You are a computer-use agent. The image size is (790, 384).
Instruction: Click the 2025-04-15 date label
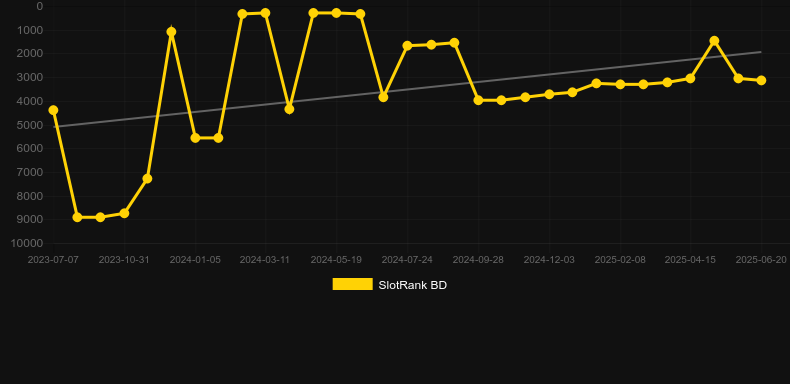point(690,260)
